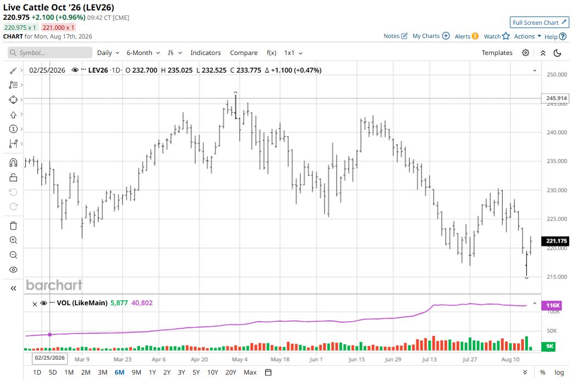
Task: Add the symbol to Watch list star
Action: (497, 36)
